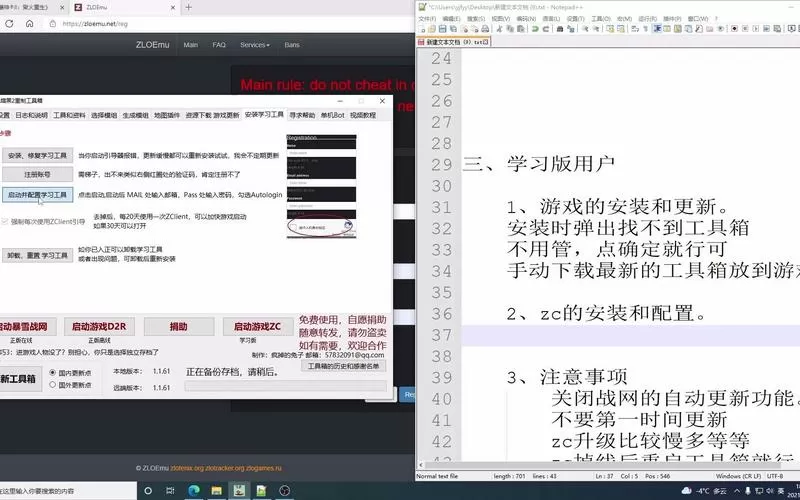Viewport: 800px width, 500px height.
Task: Click the Playback macro icon in Notepad++
Action: tap(756, 29)
